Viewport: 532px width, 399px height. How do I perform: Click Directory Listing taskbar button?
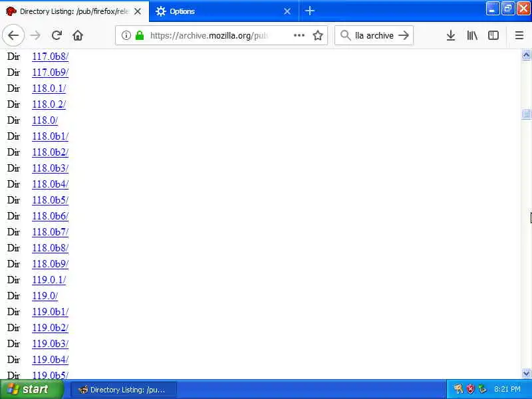124,390
